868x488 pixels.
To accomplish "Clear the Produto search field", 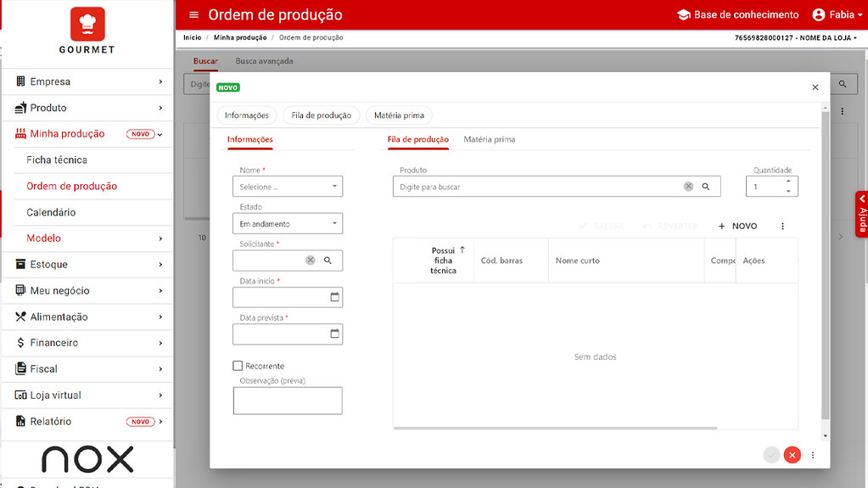I will pos(688,187).
